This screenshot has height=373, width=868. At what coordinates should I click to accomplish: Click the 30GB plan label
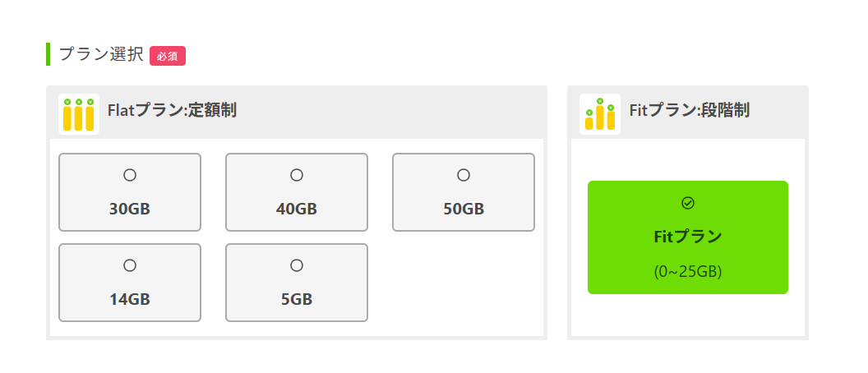click(x=130, y=209)
